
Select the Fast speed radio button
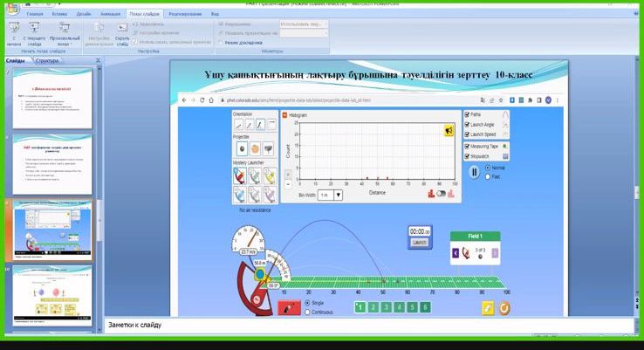pyautogui.click(x=488, y=176)
